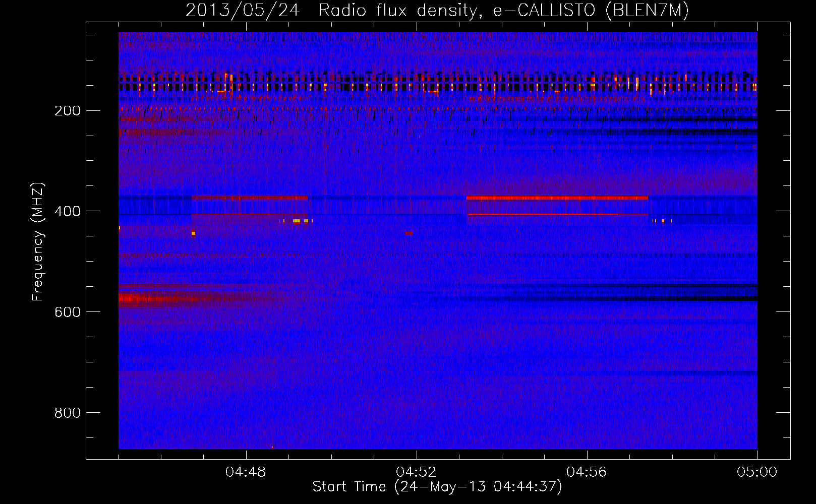Click the 800 frequency tick label

tap(67, 413)
